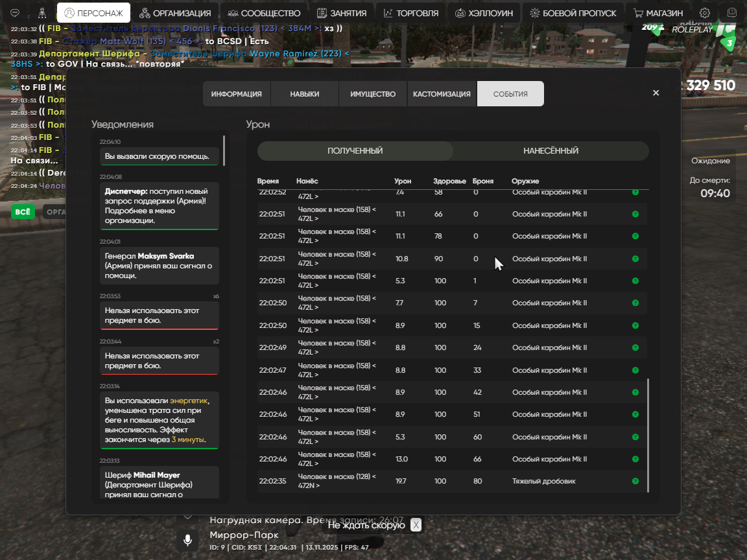Expand the chevron above the microphone

coord(187,516)
